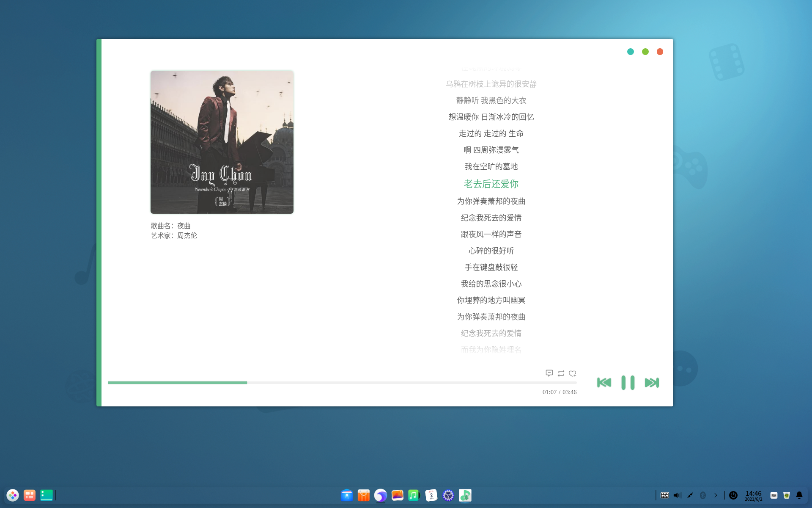
Task: Select lyric line 手在键盘敲很轻
Action: pos(491,267)
